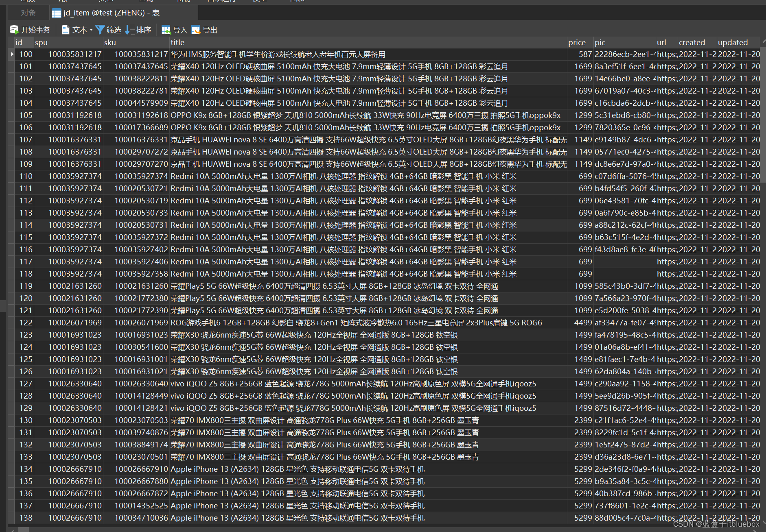Select the empty pic cell in row 117
The width and height of the screenshot is (766, 532).
pos(625,262)
